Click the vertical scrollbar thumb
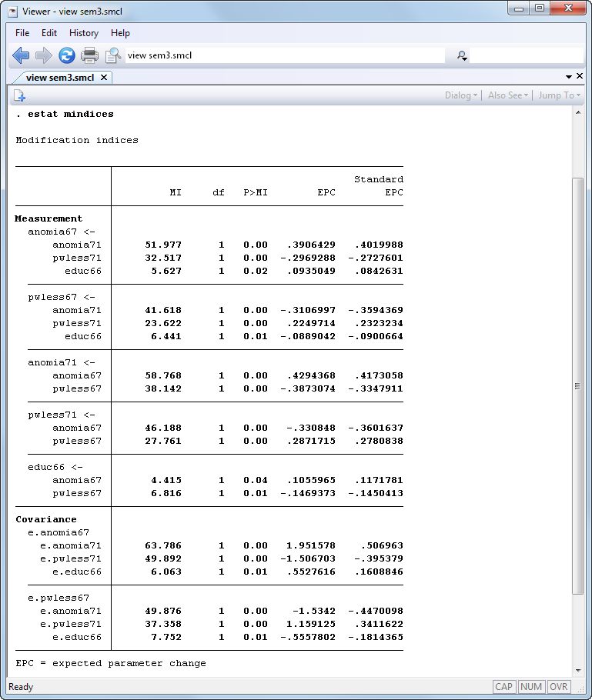The image size is (592, 700). pos(577,385)
